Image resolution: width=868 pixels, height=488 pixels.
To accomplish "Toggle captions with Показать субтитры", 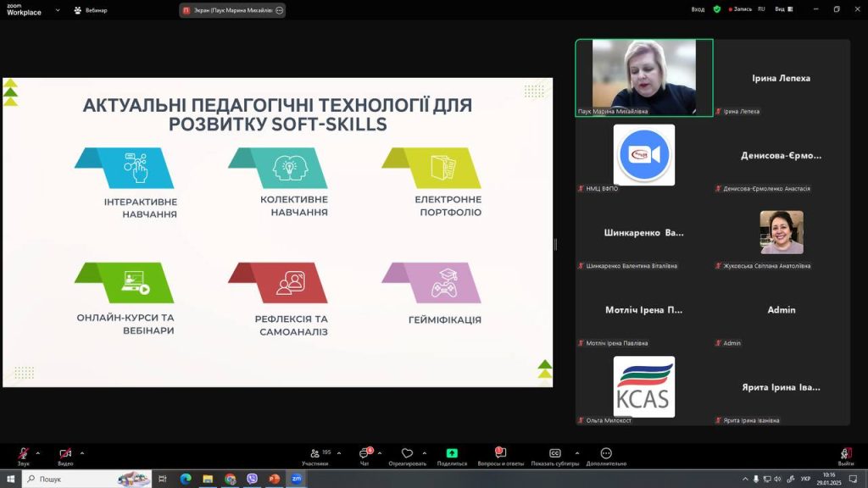I will pyautogui.click(x=555, y=454).
